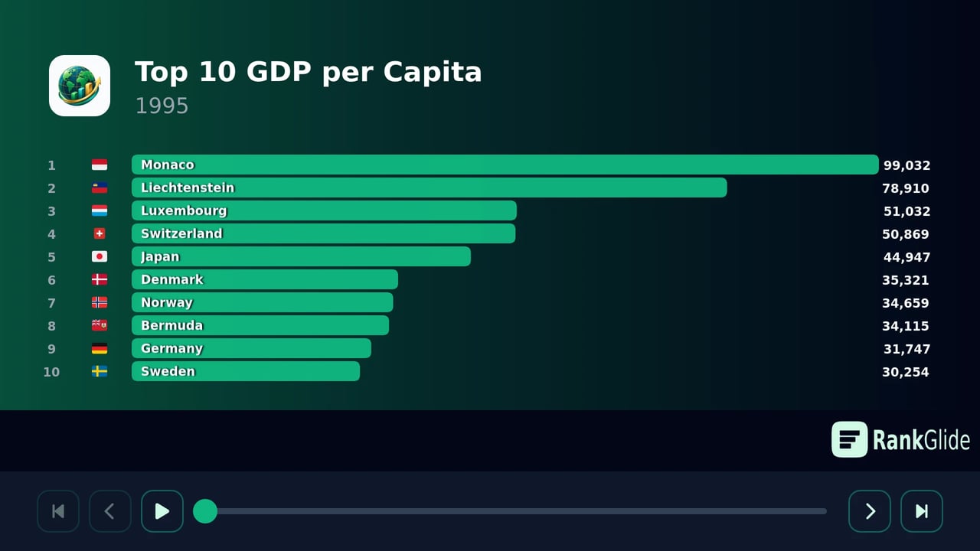Click the Germany bar
Viewport: 980px width, 551px height.
coord(251,348)
